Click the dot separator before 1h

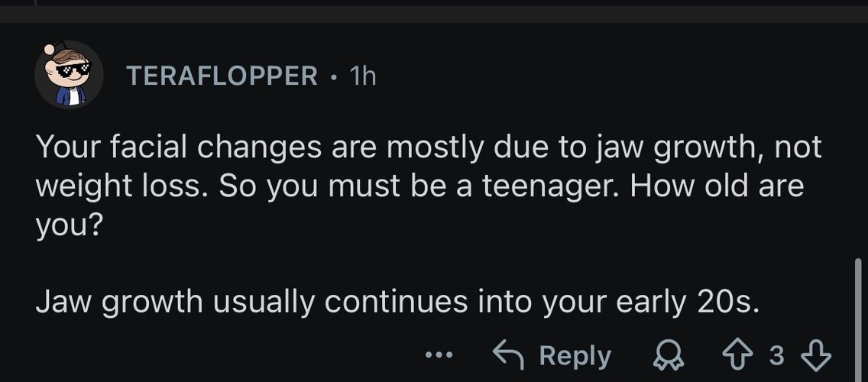334,76
